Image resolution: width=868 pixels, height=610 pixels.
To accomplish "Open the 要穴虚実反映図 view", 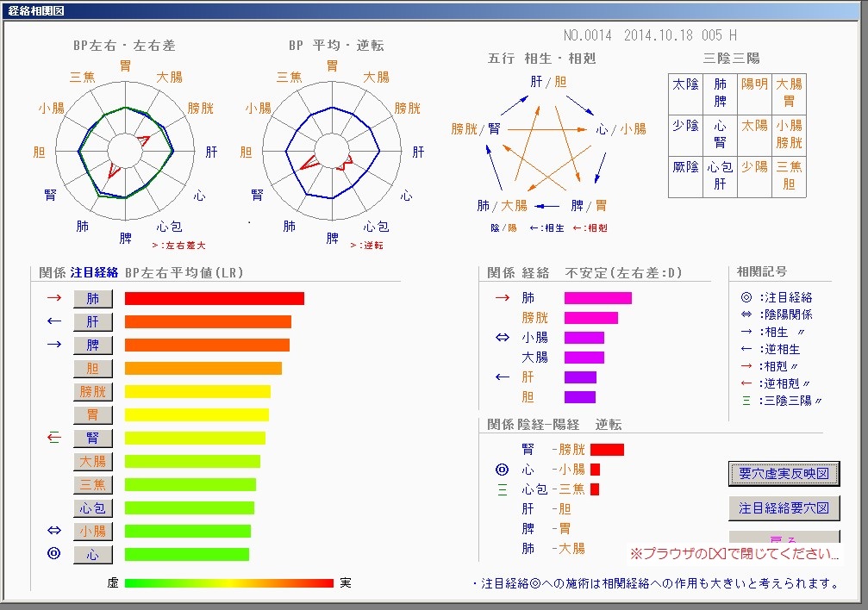I will [784, 474].
